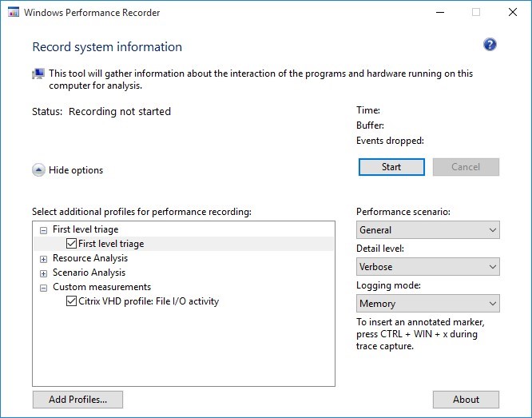Click the Add Profiles button

pos(77,400)
